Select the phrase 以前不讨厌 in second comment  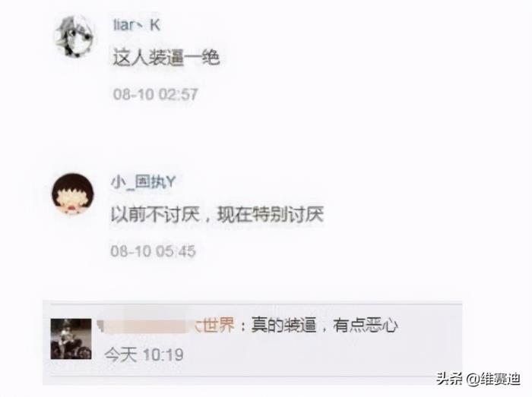pos(155,214)
